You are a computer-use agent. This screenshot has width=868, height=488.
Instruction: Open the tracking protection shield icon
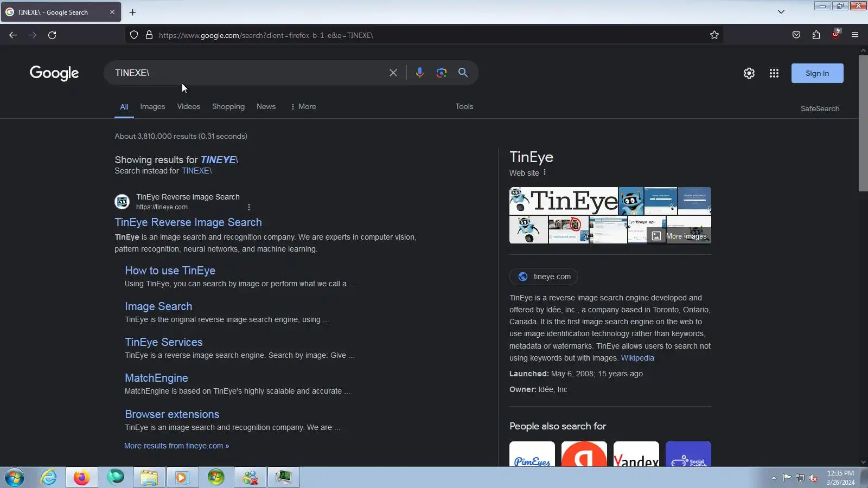pos(134,35)
